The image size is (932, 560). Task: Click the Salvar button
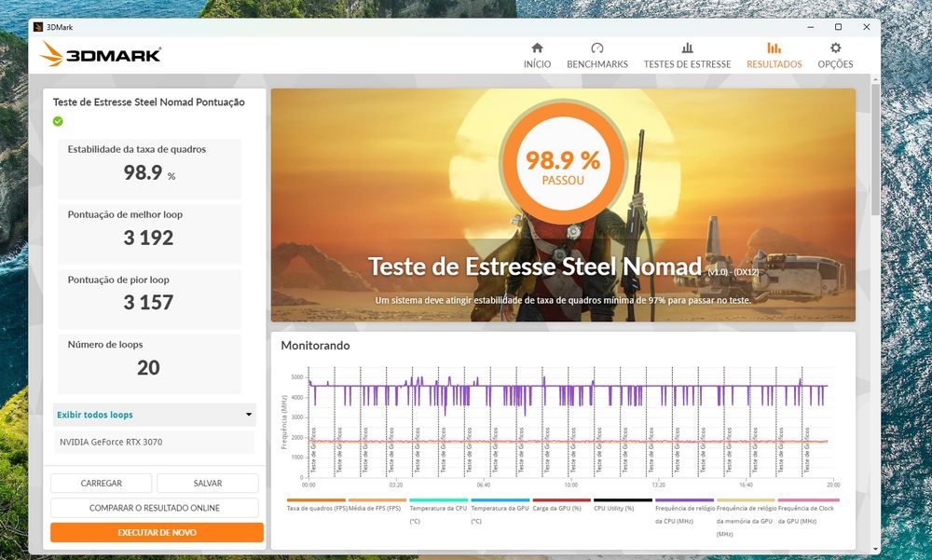pos(208,484)
